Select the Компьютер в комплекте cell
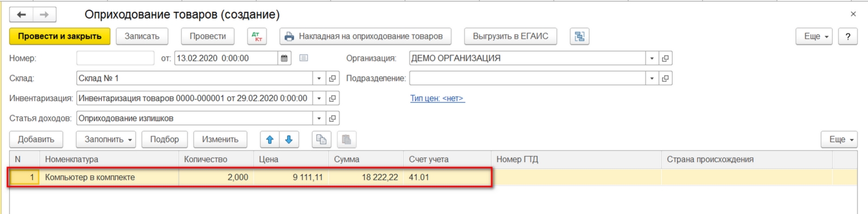The width and height of the screenshot is (868, 214). (109, 177)
